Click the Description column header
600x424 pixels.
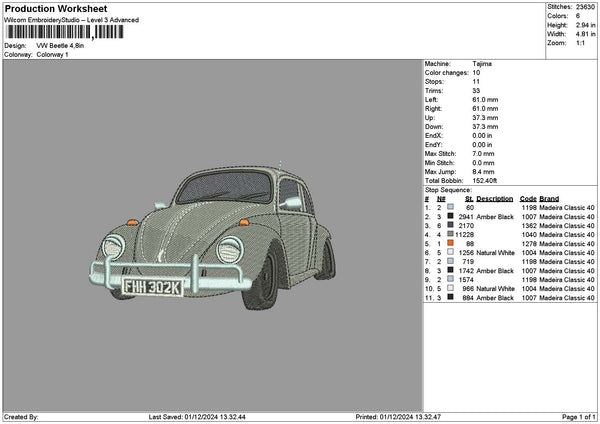pos(495,198)
